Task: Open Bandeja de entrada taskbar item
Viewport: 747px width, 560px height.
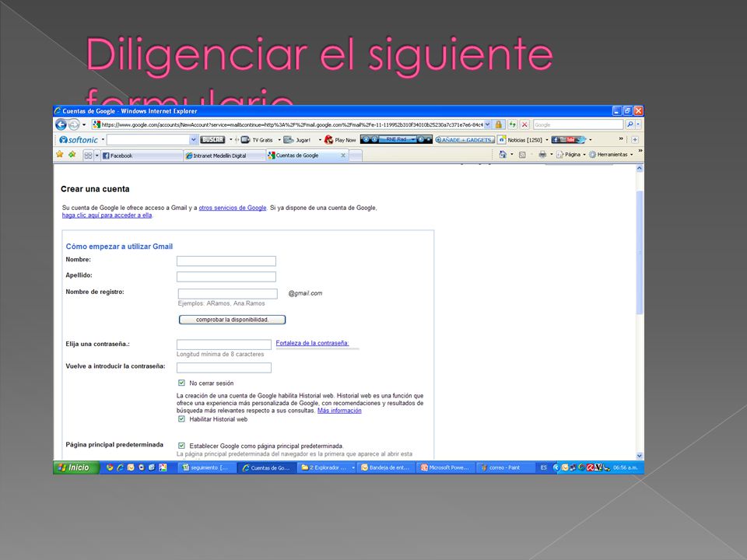Action: click(x=387, y=467)
